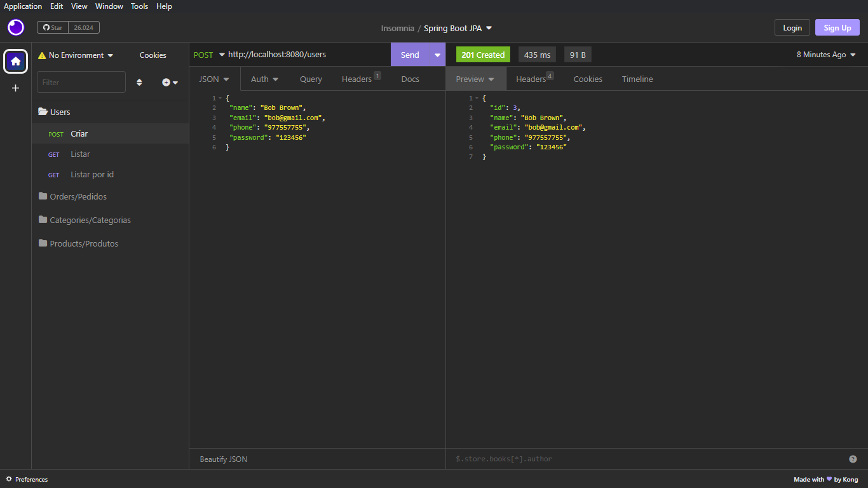Click the open Users folder icon

point(43,112)
